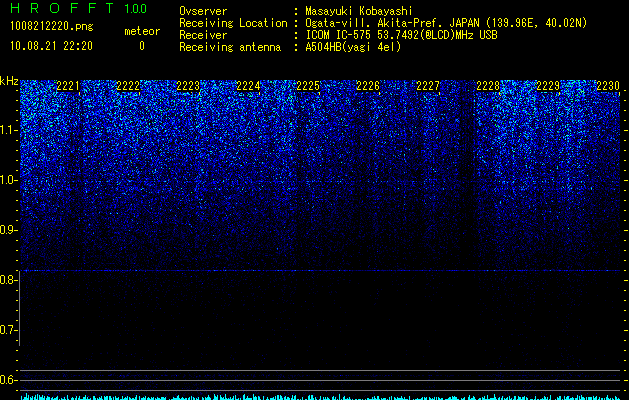The height and width of the screenshot is (400, 629).
Task: Click the 1.0 kHz axis label
Action: [x=9, y=180]
